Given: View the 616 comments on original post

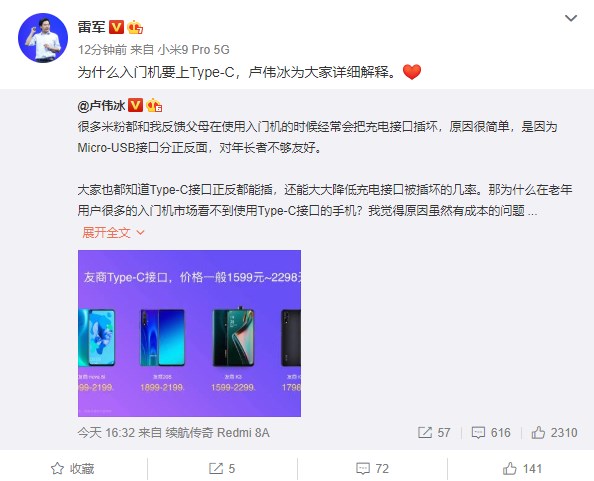Looking at the screenshot, I should tap(491, 433).
